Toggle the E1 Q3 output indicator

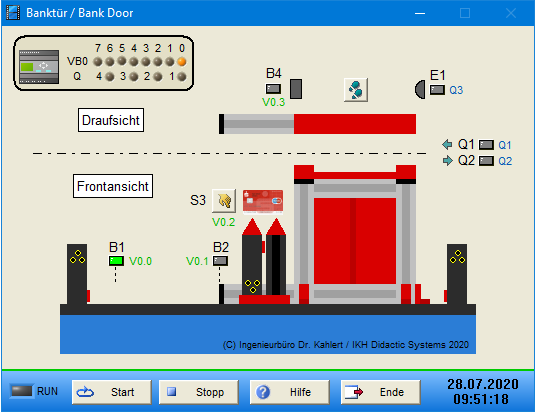tap(437, 90)
